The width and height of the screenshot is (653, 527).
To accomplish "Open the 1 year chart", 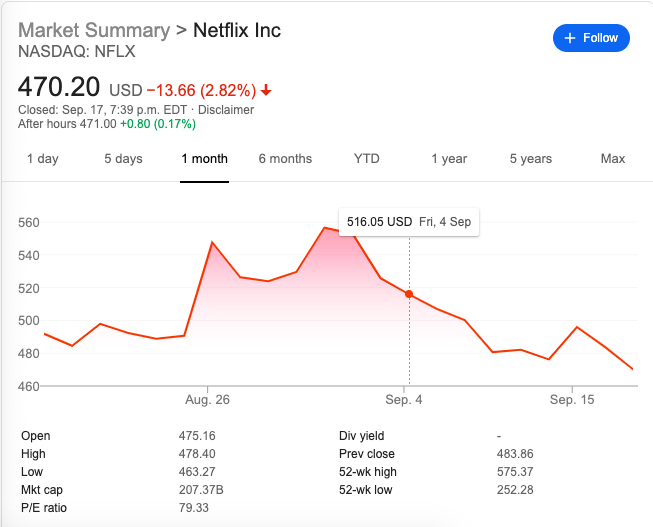I will 449,159.
